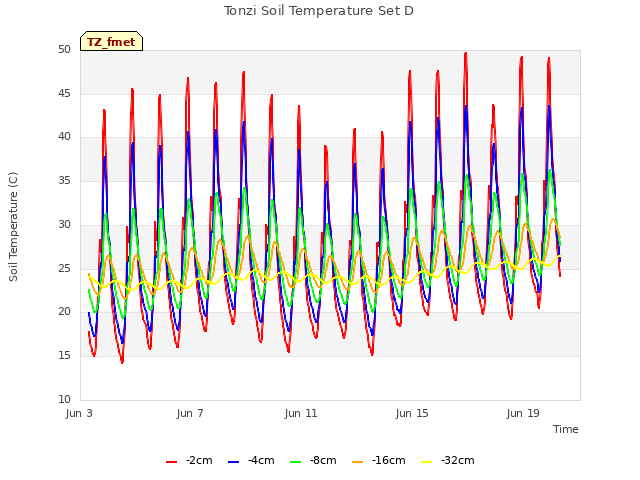
Task: Click the -32cm yellow legend swatch
Action: (427, 462)
